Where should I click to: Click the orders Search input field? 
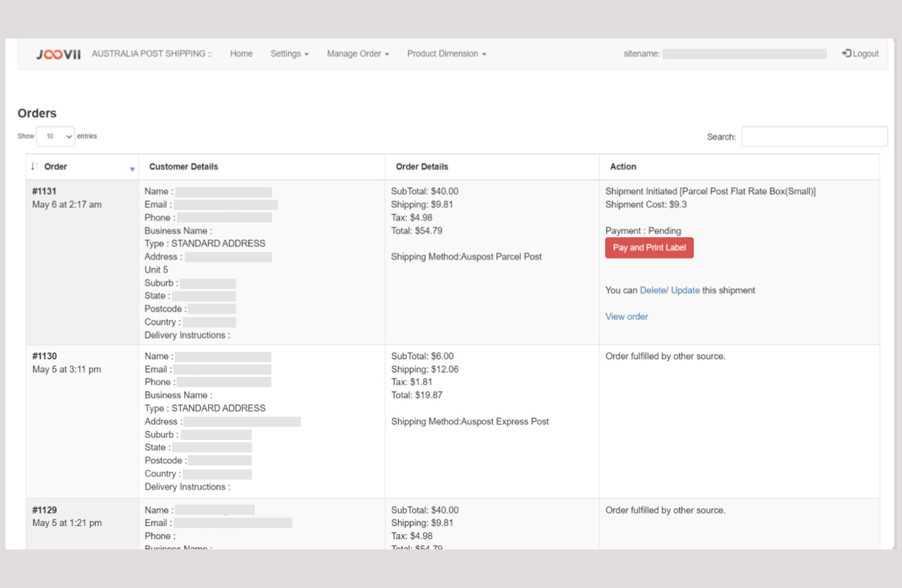[x=814, y=137]
